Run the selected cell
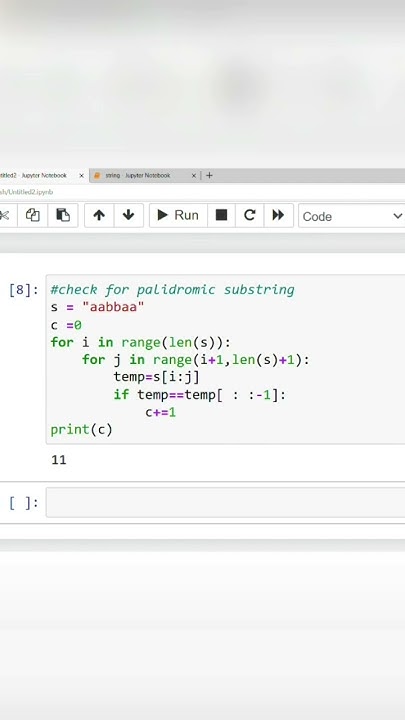Screen dimensions: 405x720 point(178,215)
